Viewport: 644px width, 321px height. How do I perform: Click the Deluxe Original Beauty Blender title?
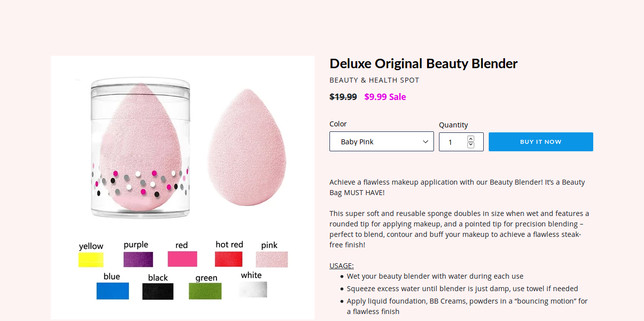coord(424,63)
